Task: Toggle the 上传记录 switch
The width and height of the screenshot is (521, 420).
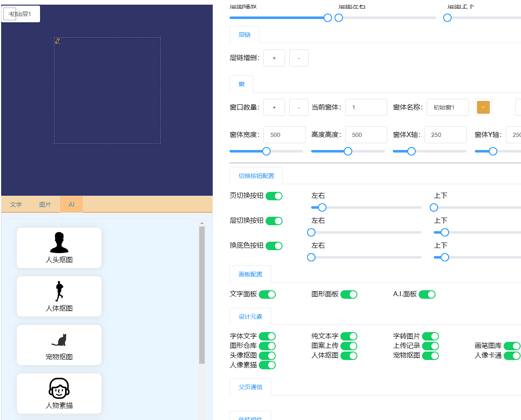Action: pyautogui.click(x=431, y=346)
